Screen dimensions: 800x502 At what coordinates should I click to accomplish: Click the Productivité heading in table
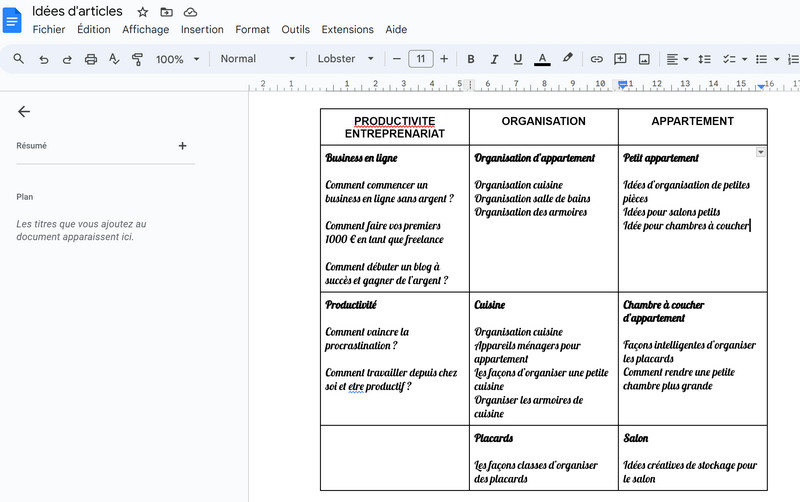[x=351, y=305]
